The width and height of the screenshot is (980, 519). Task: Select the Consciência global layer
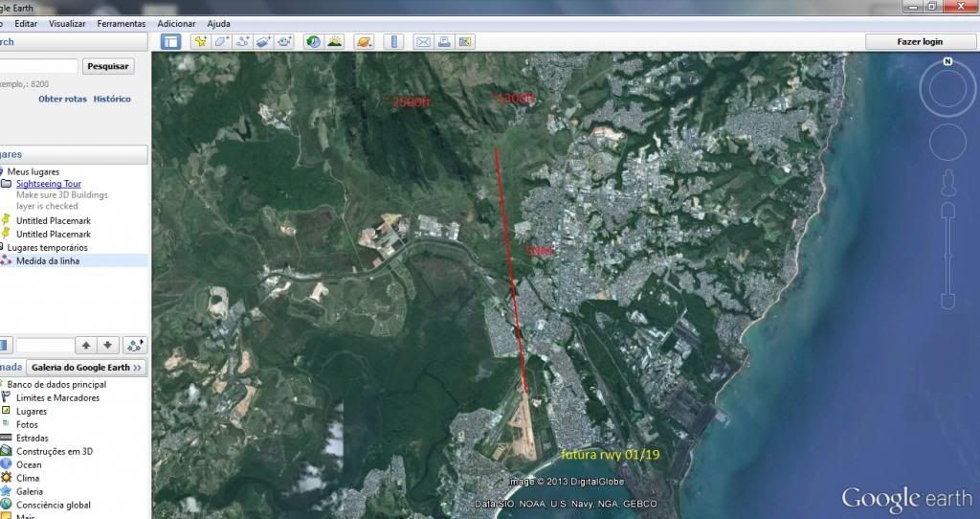54,506
